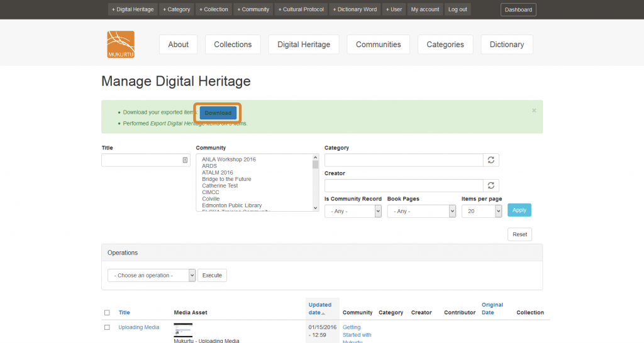Click into the Title filter field
This screenshot has width=644, height=343.
point(146,160)
